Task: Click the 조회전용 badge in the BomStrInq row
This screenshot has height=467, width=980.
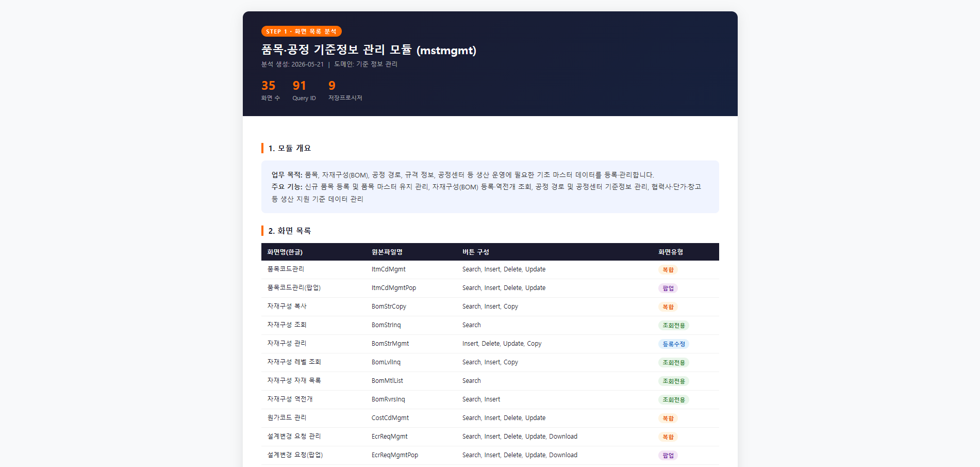Action: coord(673,326)
